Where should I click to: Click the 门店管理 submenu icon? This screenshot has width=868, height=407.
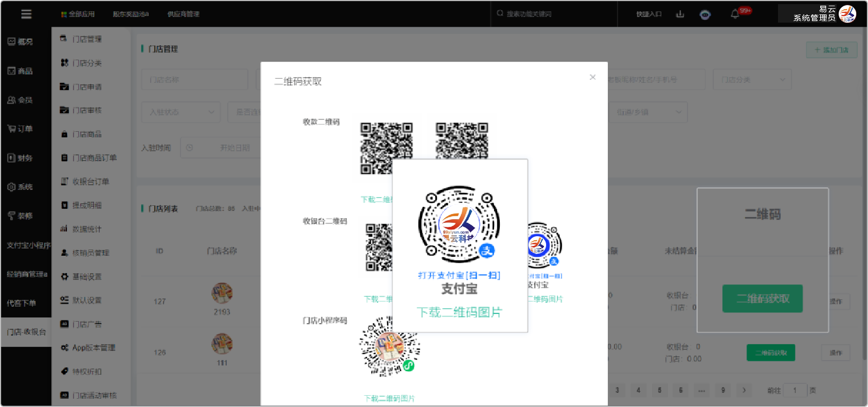(64, 39)
